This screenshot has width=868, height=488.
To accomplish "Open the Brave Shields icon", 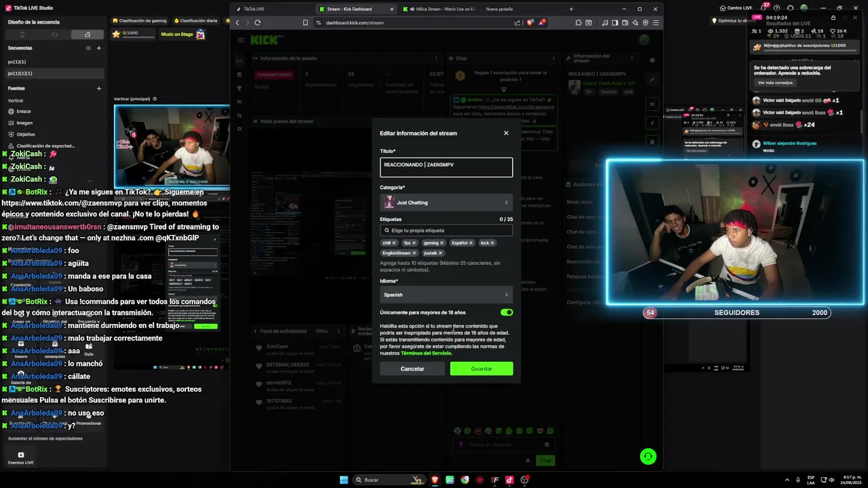I will pos(530,22).
